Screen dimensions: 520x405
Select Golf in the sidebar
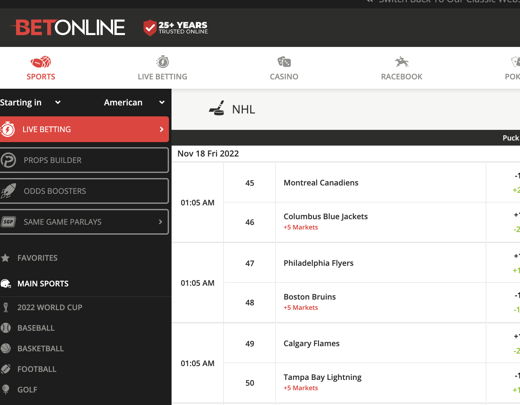pos(27,389)
